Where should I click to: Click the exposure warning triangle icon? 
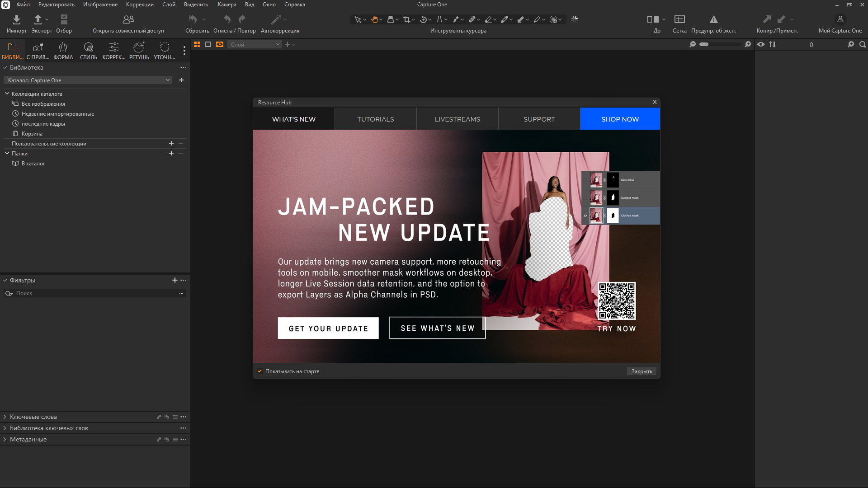[713, 19]
